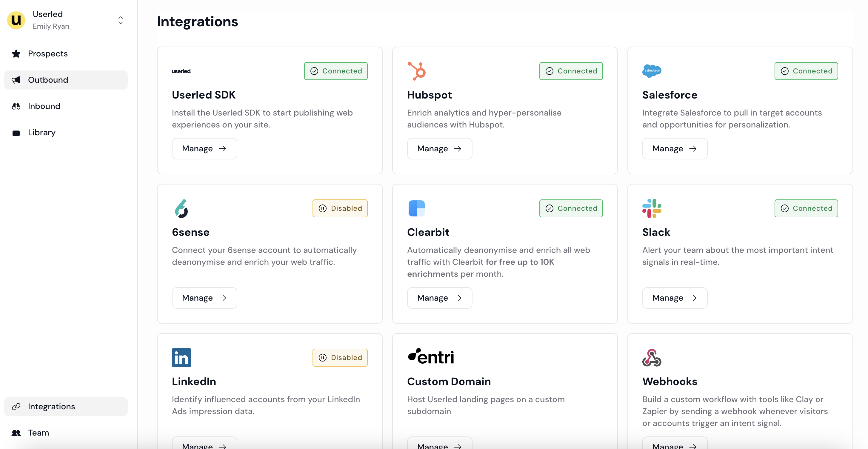This screenshot has width=868, height=449.
Task: Click the Hubspot logo icon
Action: (x=416, y=71)
